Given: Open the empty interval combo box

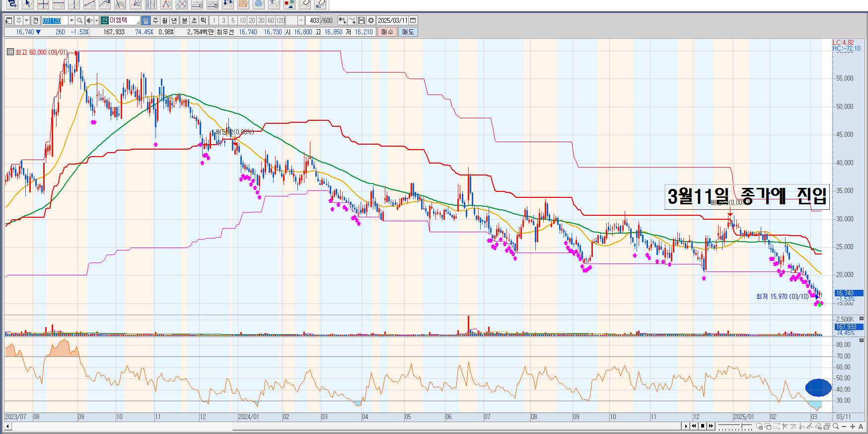Looking at the screenshot, I should 295,20.
